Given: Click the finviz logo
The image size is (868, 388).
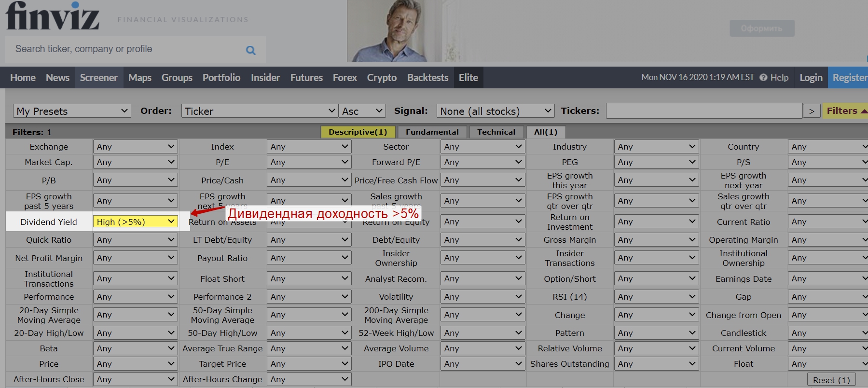Looking at the screenshot, I should pos(53,16).
